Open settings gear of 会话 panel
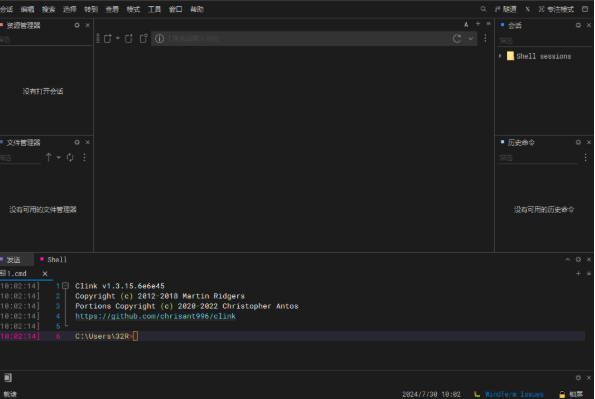Viewport: 595px width, 399px height. [x=578, y=25]
